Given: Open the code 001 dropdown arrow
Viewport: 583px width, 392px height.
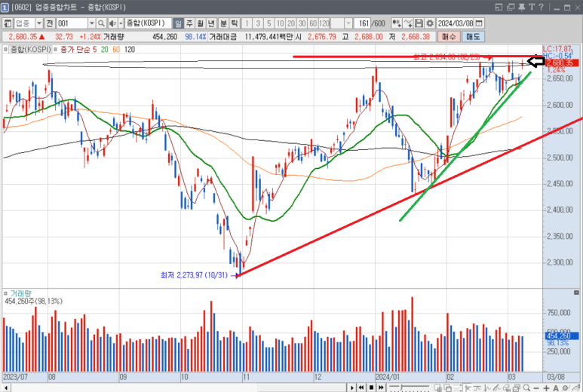Looking at the screenshot, I should [91, 23].
